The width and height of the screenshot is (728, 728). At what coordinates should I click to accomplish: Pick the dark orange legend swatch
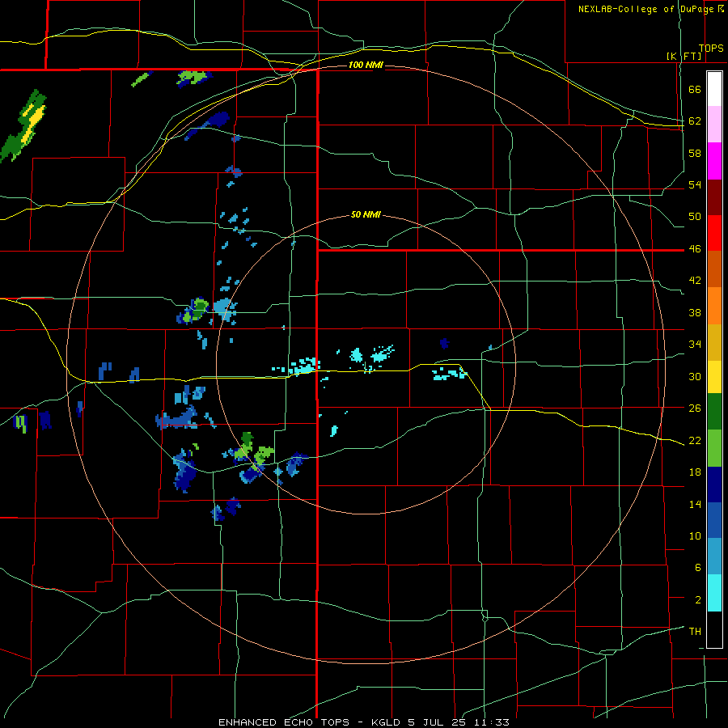point(714,269)
